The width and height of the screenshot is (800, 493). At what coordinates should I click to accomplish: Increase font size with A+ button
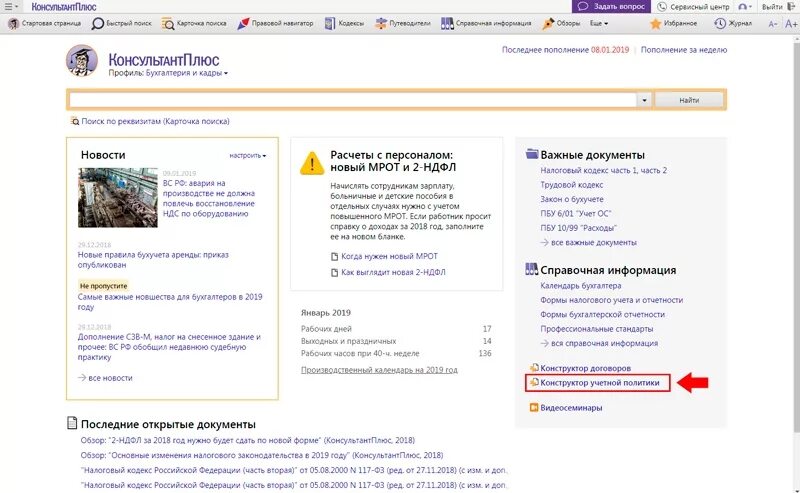pyautogui.click(x=791, y=24)
